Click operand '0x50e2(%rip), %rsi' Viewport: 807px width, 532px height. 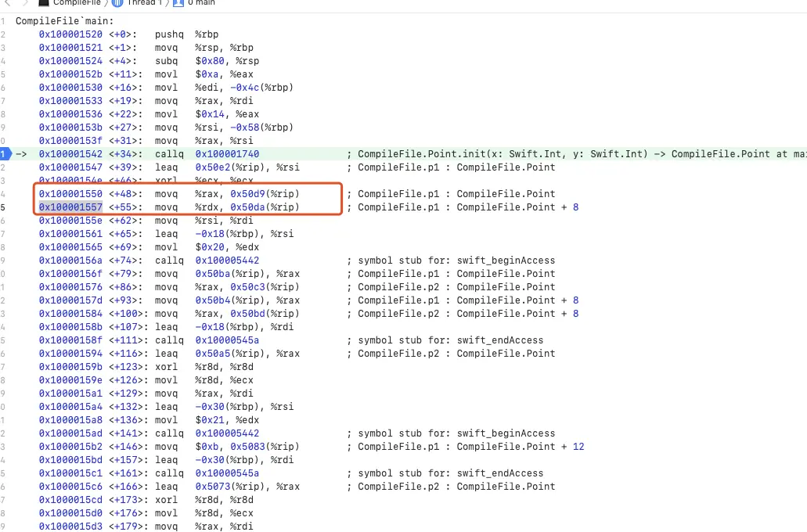click(247, 167)
